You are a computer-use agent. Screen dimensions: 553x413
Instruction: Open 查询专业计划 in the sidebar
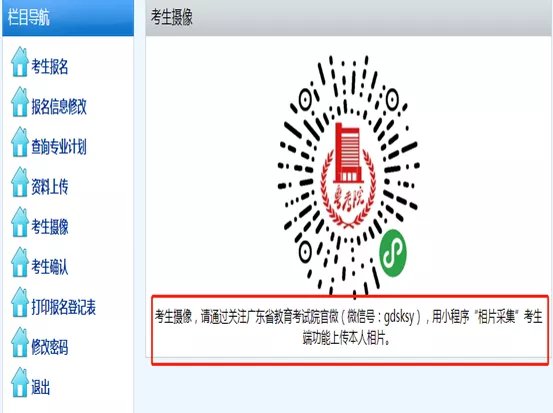(59, 146)
